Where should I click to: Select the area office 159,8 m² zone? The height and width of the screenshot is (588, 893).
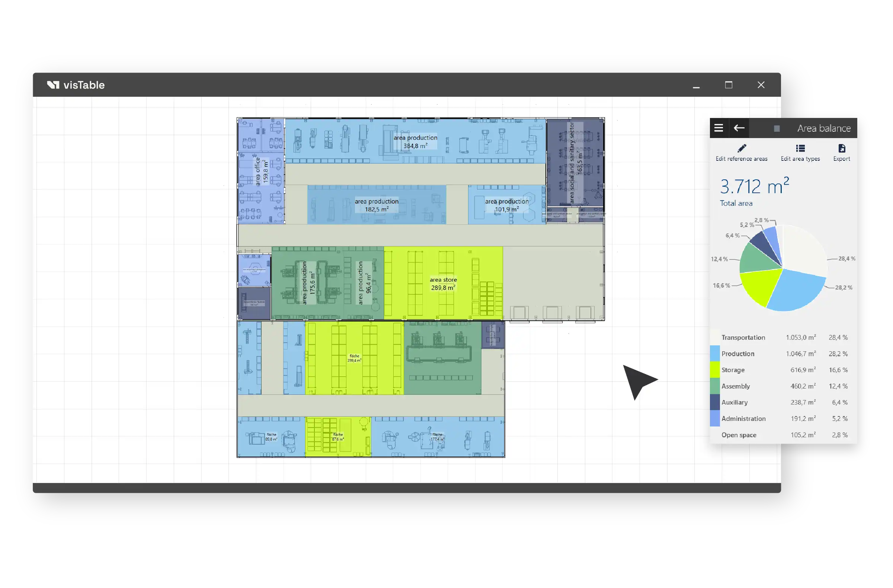(x=261, y=171)
